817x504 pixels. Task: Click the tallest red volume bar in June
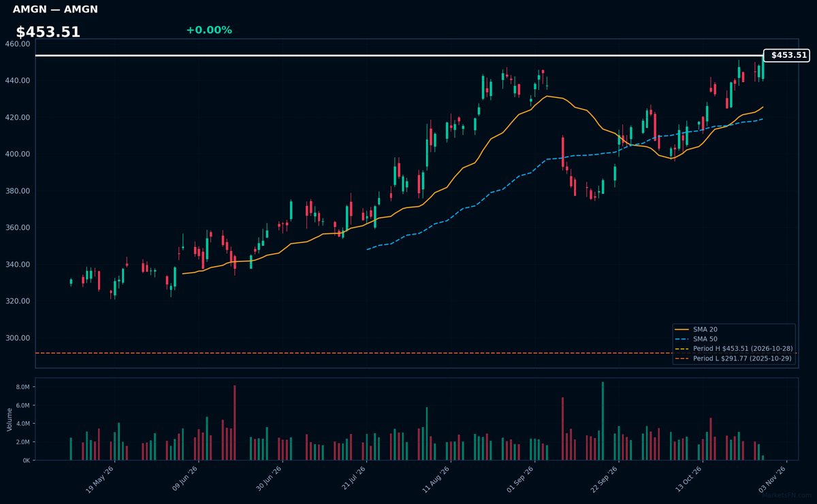234,423
